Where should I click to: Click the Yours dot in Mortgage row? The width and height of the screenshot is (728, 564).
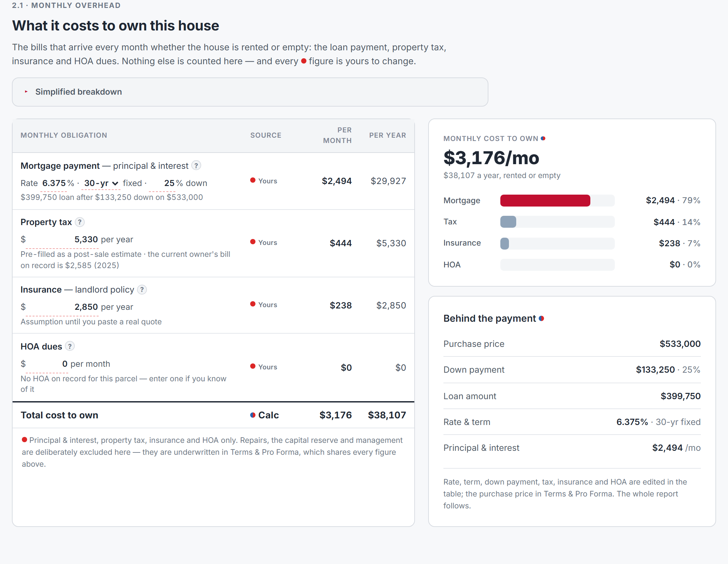tap(253, 180)
